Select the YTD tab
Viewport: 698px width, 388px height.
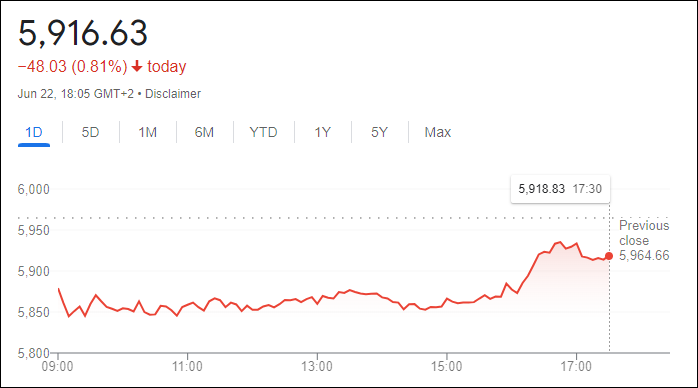264,133
